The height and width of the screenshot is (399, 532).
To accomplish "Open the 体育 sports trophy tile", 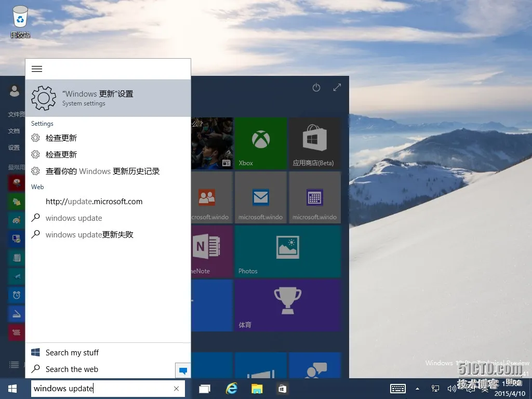I will [288, 305].
